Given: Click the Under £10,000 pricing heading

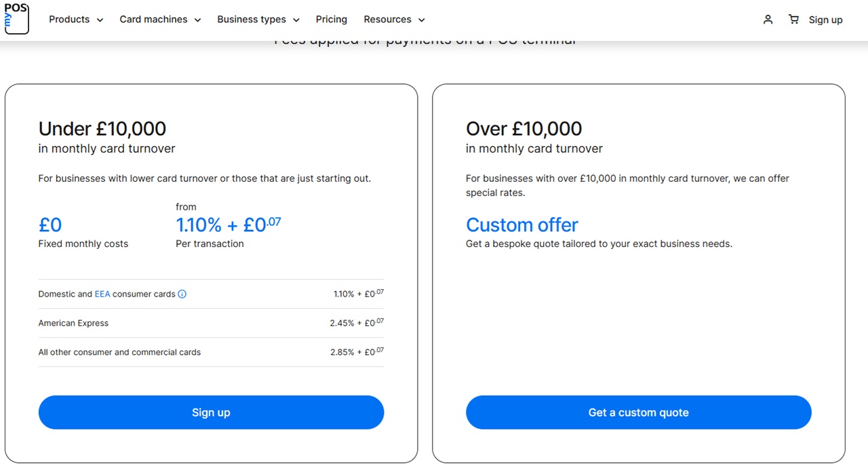Looking at the screenshot, I should click(102, 129).
